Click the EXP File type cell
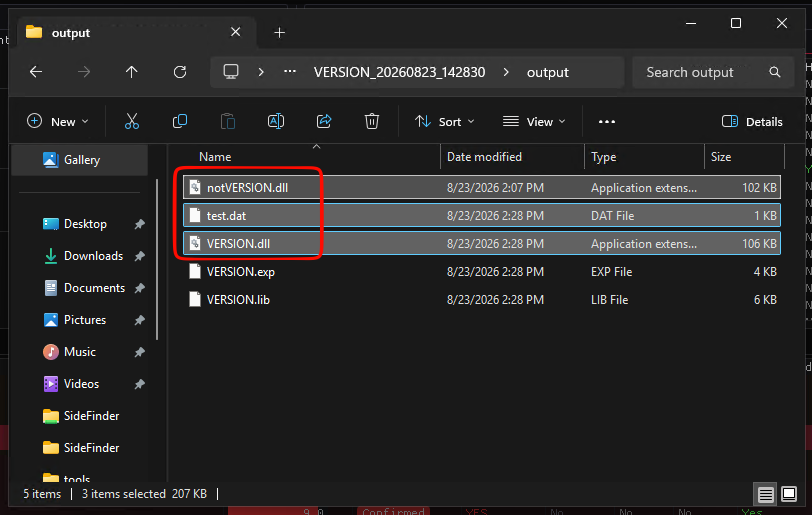Viewport: 812px width, 515px height. tap(612, 271)
